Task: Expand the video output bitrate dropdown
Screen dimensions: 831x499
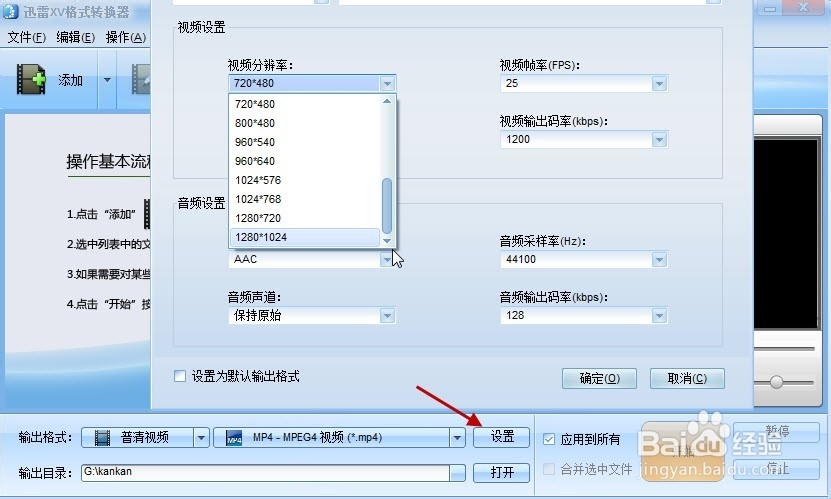Action: click(659, 140)
